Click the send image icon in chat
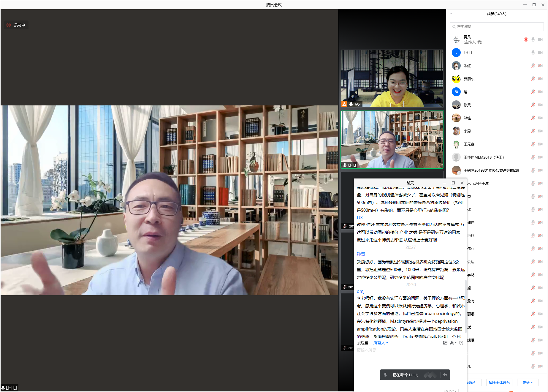 (445, 343)
